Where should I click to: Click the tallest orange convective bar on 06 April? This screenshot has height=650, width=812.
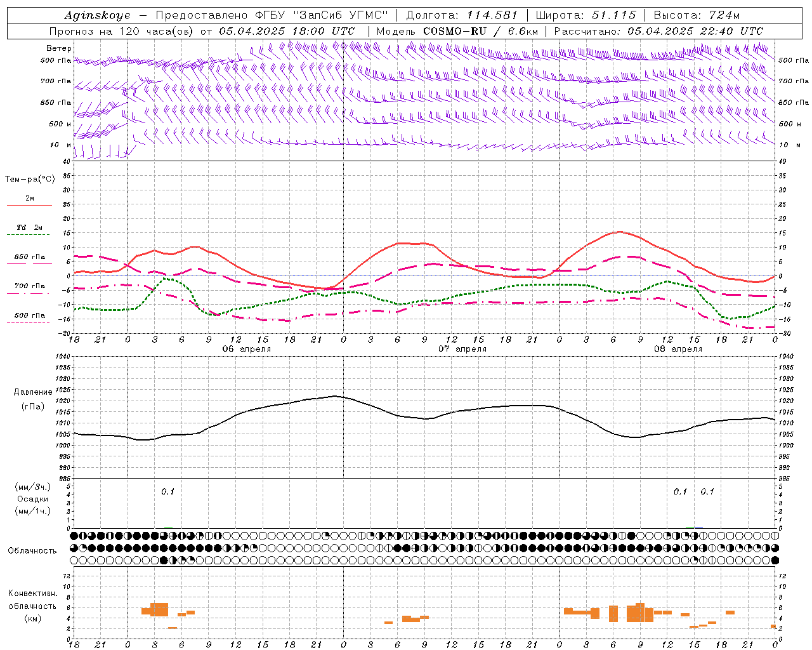pyautogui.click(x=159, y=609)
